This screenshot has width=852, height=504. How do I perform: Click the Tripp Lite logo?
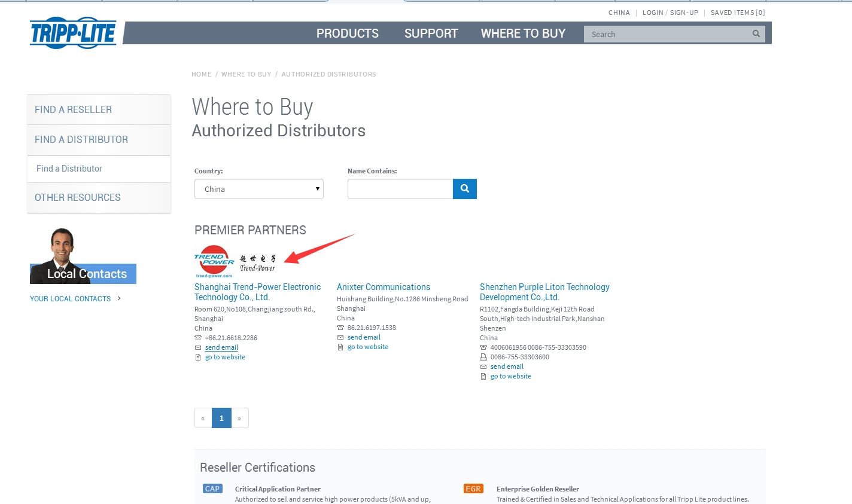[73, 32]
